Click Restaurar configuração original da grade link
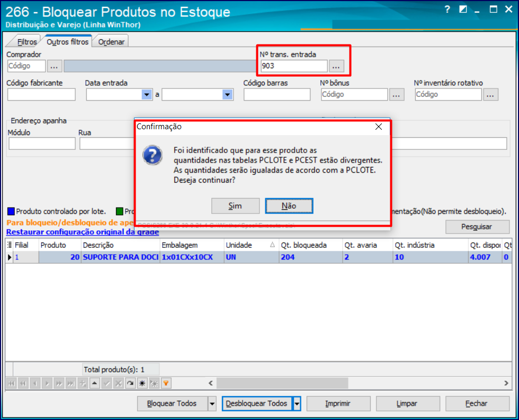The height and width of the screenshot is (420, 519). click(x=83, y=232)
